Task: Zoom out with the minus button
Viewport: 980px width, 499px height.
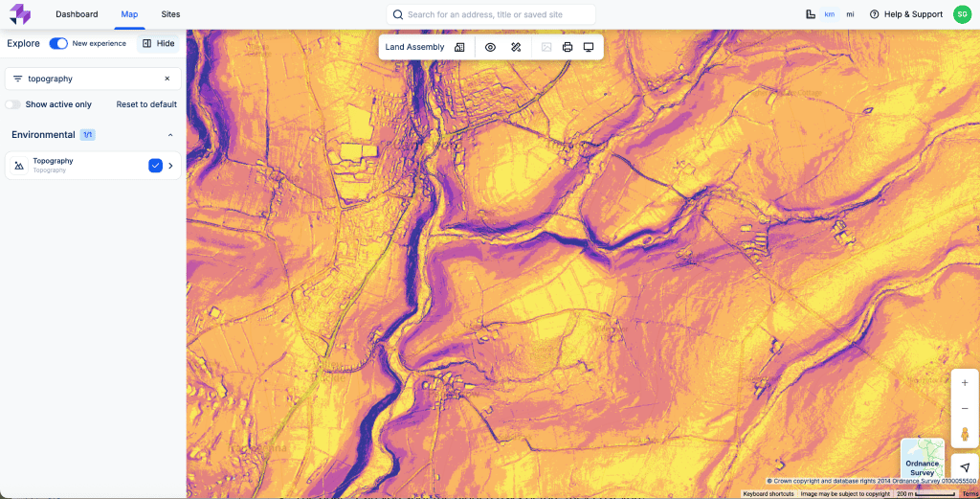Action: (964, 408)
